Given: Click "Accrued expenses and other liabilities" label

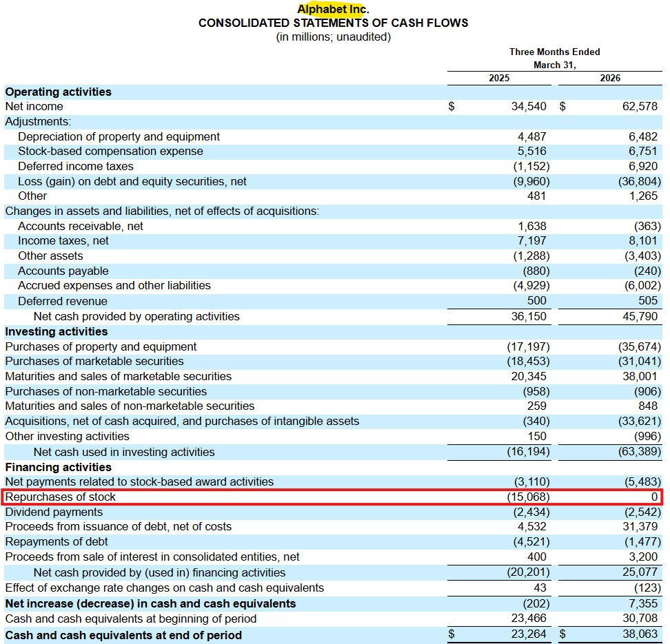Looking at the screenshot, I should [114, 285].
